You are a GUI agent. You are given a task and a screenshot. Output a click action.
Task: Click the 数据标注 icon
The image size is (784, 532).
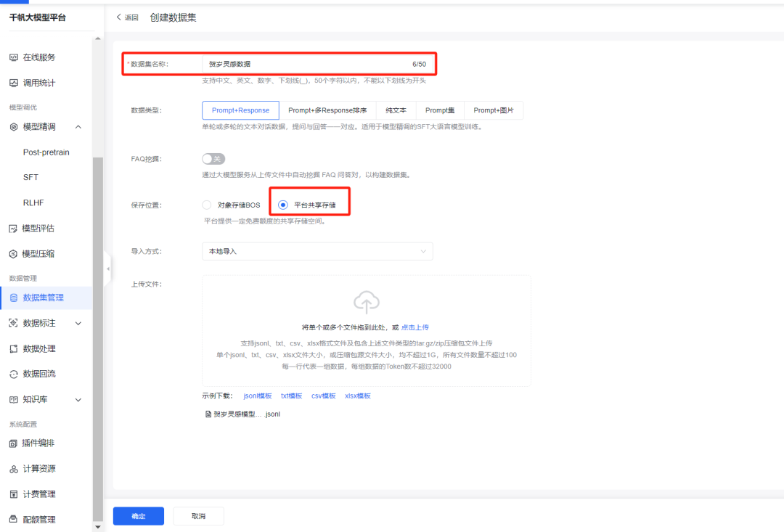coord(14,323)
